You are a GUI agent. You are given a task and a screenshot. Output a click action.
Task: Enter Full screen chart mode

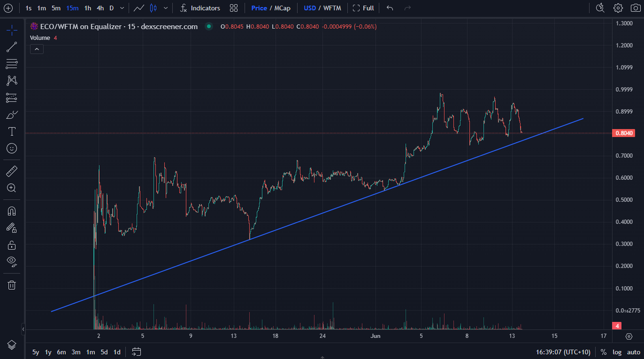click(363, 8)
